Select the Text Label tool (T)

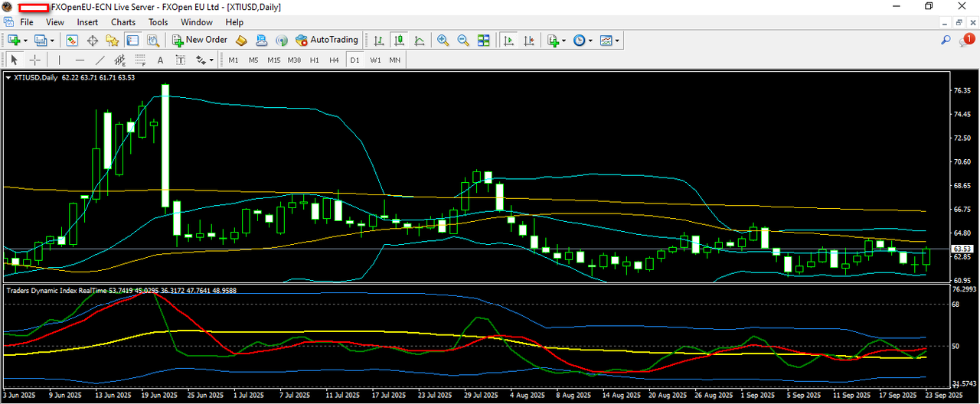tap(180, 60)
